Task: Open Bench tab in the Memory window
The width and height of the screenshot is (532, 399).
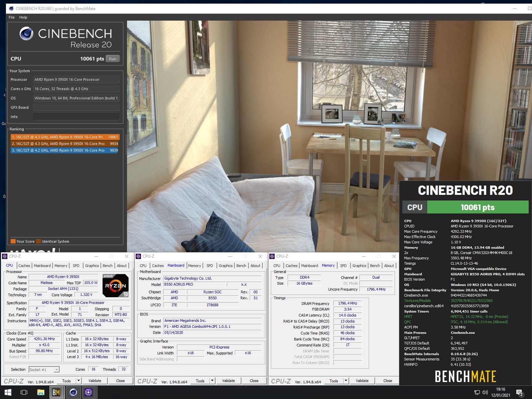Action: pyautogui.click(x=375, y=266)
